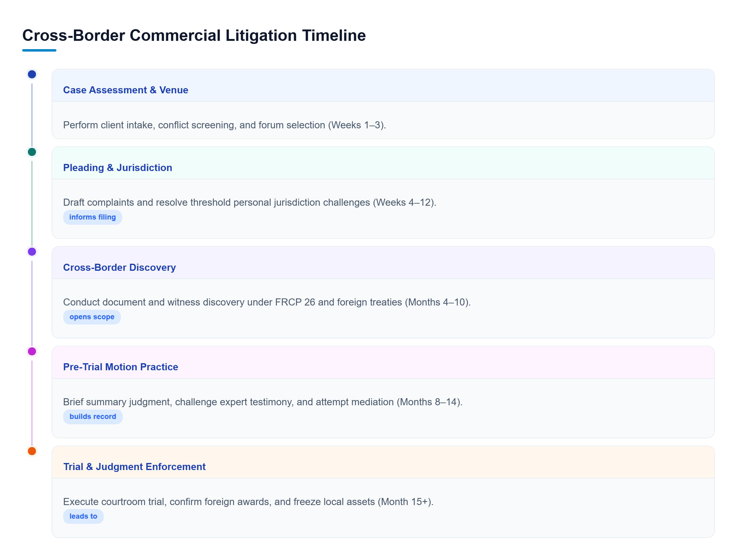Open the Pleading & Jurisdiction heading

118,168
